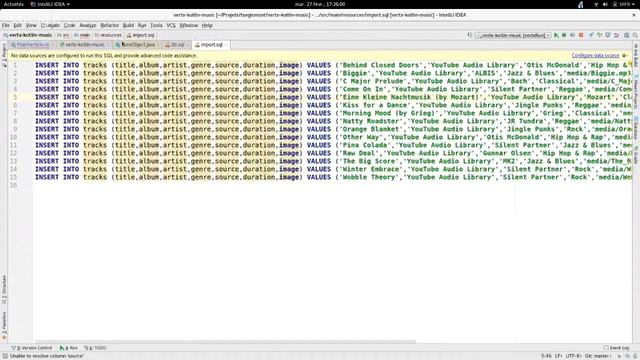The width and height of the screenshot is (640, 360).
Task: Click the main breadcrumb folder
Action: (x=82, y=35)
